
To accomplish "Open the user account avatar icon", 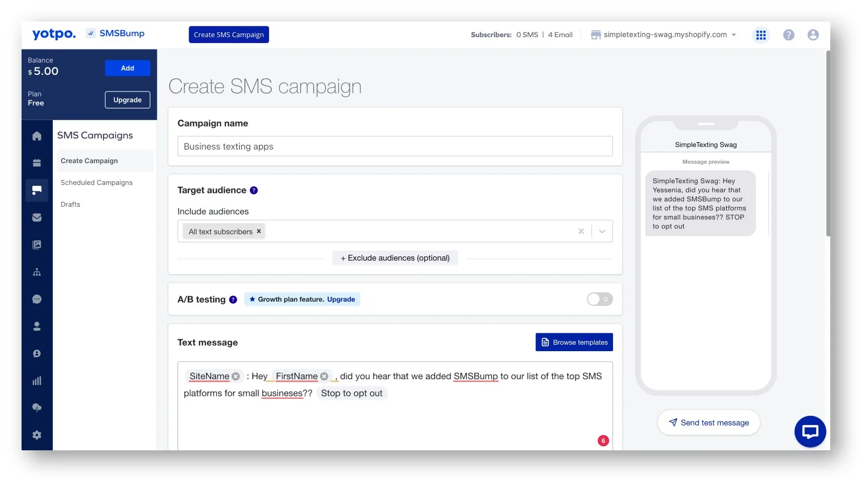I will click(812, 35).
